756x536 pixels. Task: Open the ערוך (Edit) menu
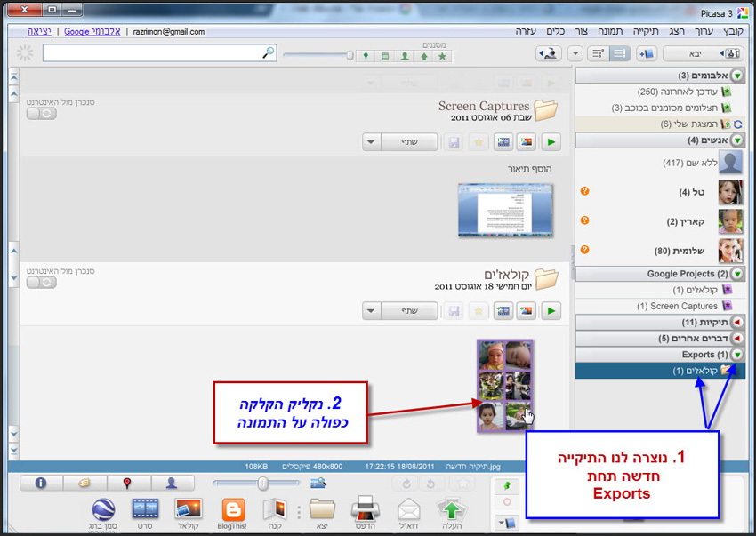[704, 31]
